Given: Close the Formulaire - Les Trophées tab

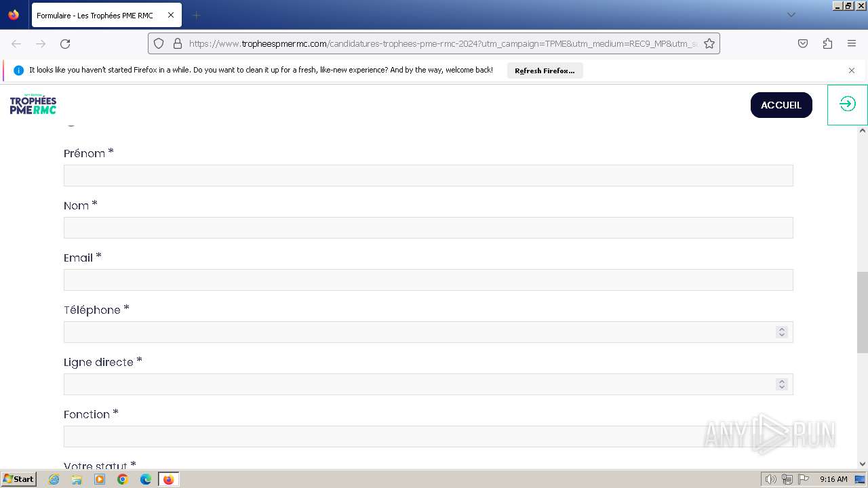Looking at the screenshot, I should click(x=171, y=15).
